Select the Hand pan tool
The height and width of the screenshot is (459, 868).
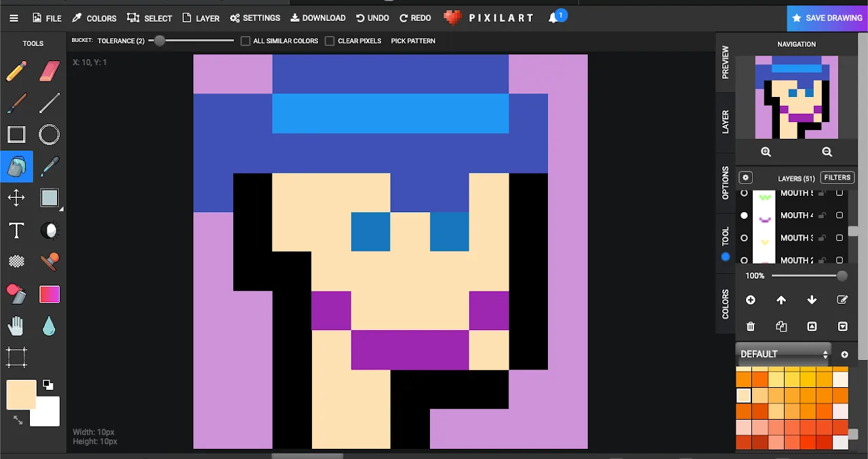[x=16, y=326]
